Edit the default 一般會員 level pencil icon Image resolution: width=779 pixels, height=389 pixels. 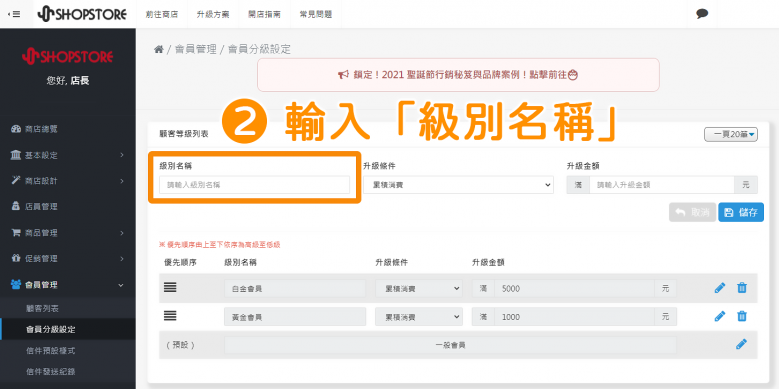click(741, 344)
